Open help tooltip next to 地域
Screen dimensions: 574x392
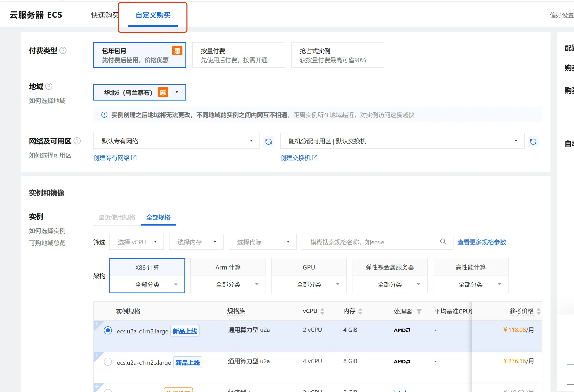coord(49,86)
